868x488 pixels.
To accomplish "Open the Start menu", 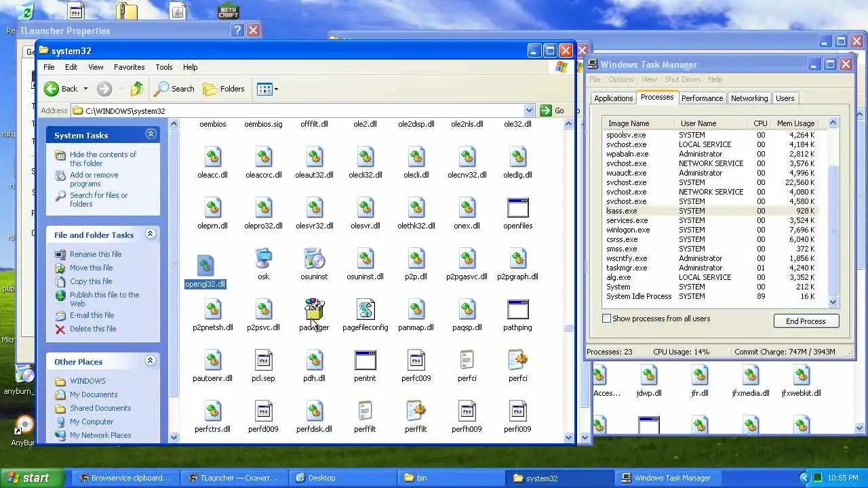I will pos(32,478).
